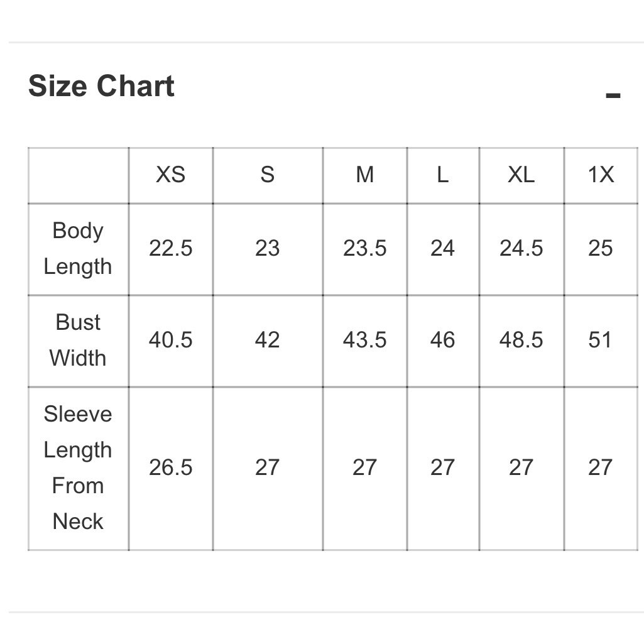Click the Sleeve Length From Neck label
Image resolution: width=644 pixels, height=644 pixels.
(x=78, y=467)
